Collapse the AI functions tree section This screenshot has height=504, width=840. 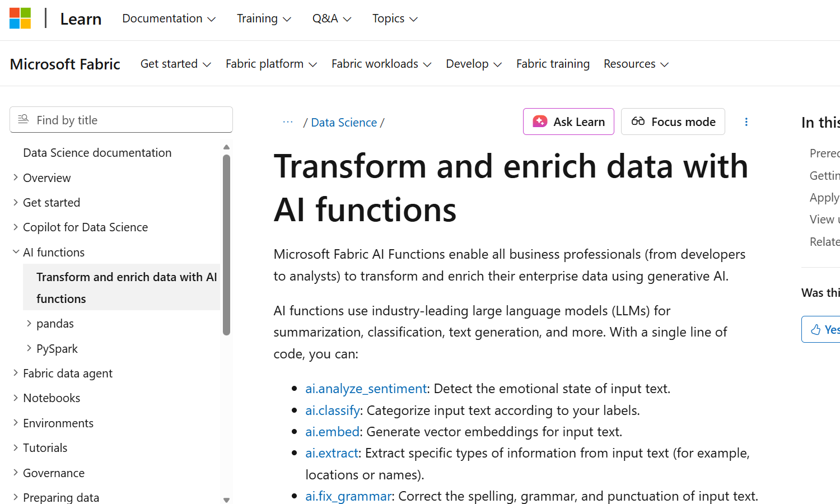pos(16,252)
